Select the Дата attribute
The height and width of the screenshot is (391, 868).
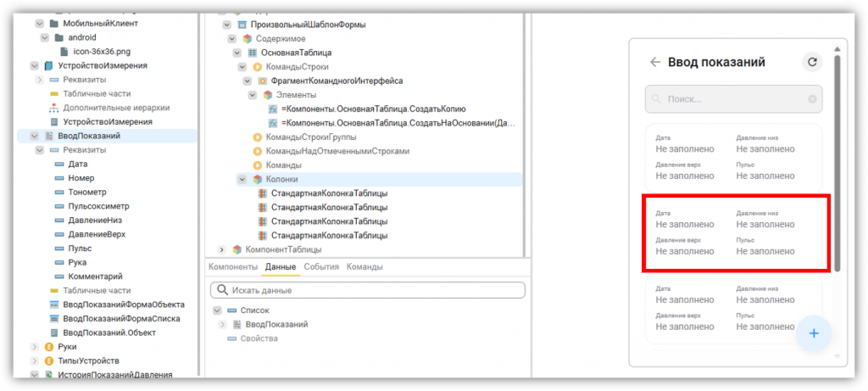(x=78, y=164)
